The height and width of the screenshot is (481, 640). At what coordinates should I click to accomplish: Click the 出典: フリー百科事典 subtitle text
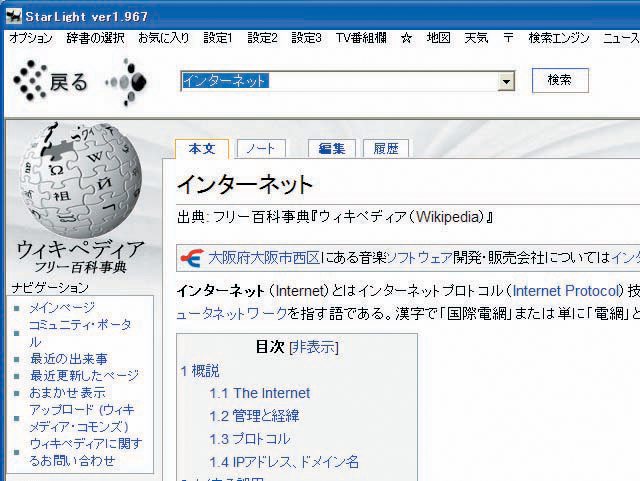click(335, 217)
